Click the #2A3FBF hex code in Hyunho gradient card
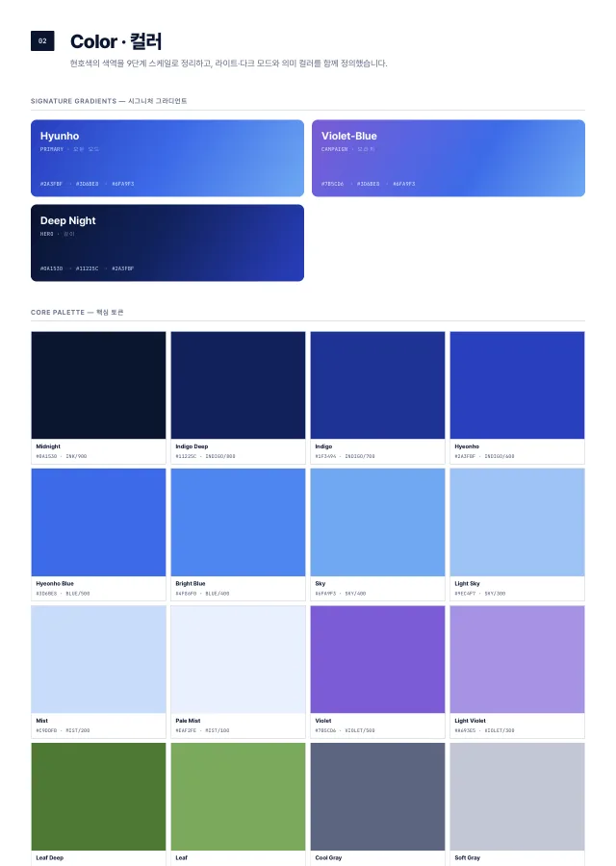Image resolution: width=616 pixels, height=866 pixels. click(x=51, y=184)
